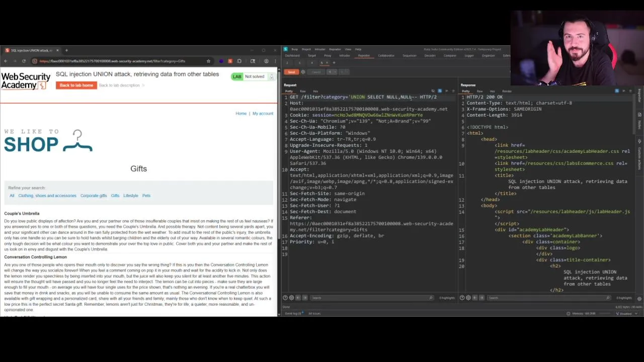Open the Project menu

[306, 49]
